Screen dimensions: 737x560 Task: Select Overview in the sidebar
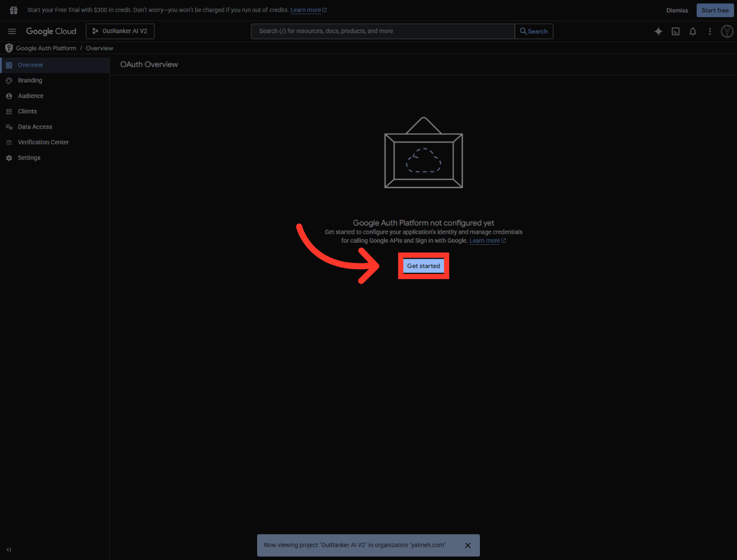click(55, 65)
